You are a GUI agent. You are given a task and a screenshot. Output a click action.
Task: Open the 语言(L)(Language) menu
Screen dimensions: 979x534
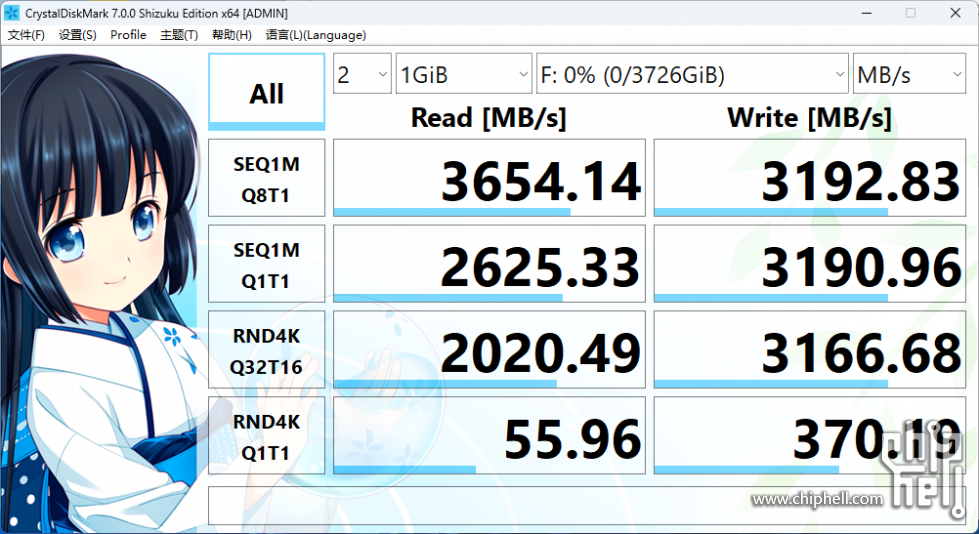[x=315, y=35]
